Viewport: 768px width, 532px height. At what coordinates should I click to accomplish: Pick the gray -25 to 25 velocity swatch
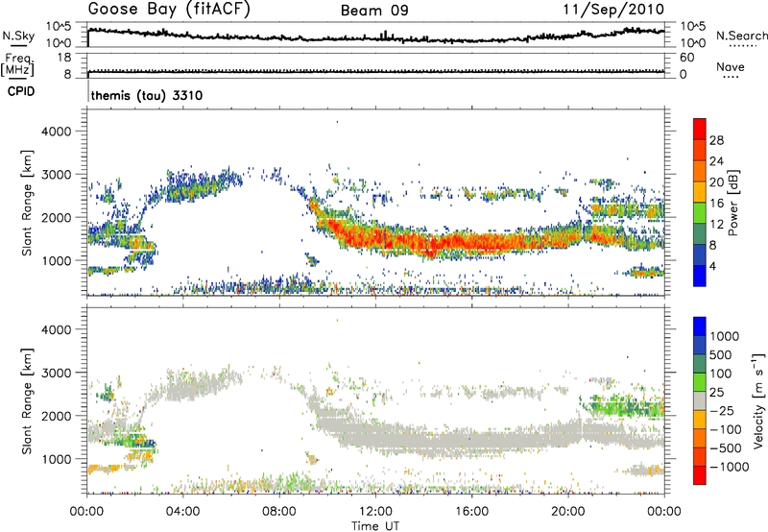tap(700, 400)
